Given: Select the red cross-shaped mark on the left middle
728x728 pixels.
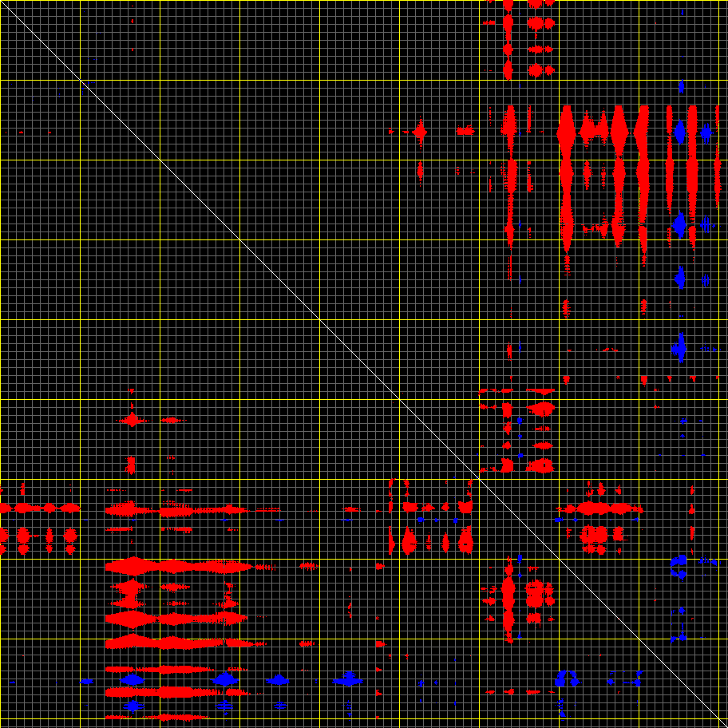Looking at the screenshot, I should click(131, 419).
